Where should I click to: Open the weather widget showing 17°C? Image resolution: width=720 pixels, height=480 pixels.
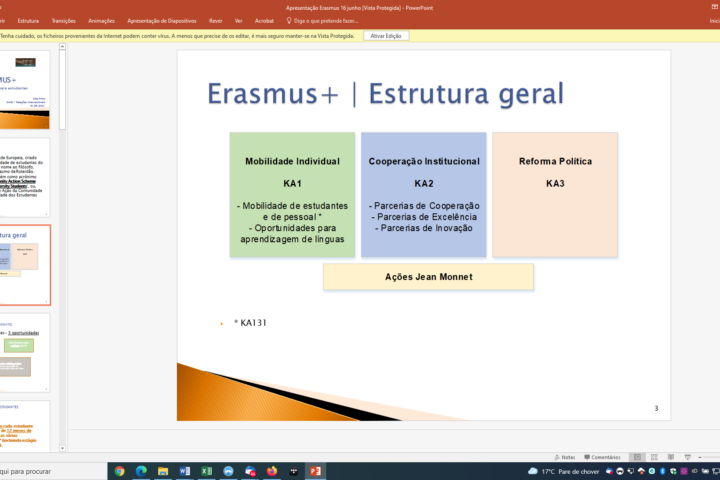point(563,471)
